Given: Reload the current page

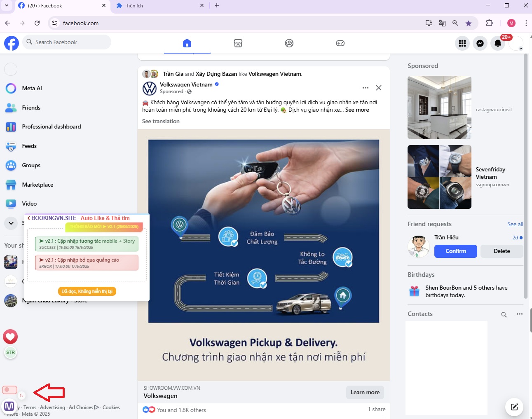Looking at the screenshot, I should click(x=37, y=23).
